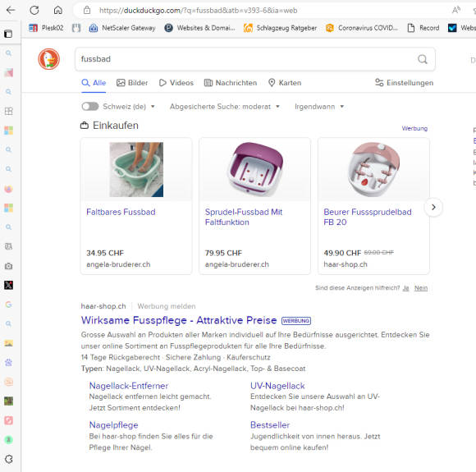Open the UV-Nagellack sitelink
The height and width of the screenshot is (472, 476).
click(x=277, y=386)
